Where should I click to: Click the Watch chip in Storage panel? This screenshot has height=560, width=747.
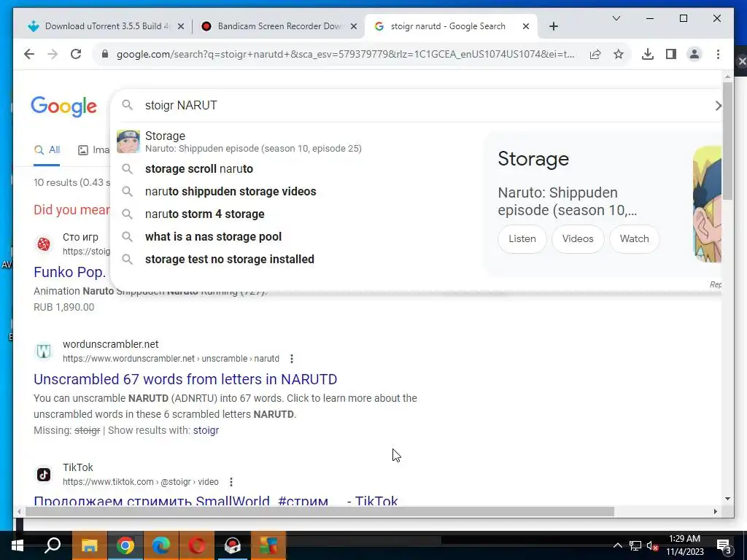pyautogui.click(x=634, y=239)
